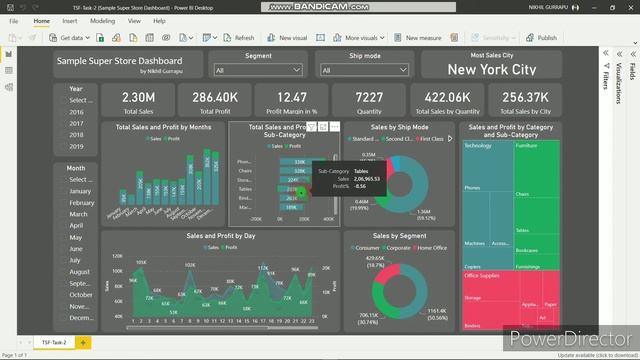Open the Recent sources dropdown arrow
640x360 pixels.
pos(191,38)
